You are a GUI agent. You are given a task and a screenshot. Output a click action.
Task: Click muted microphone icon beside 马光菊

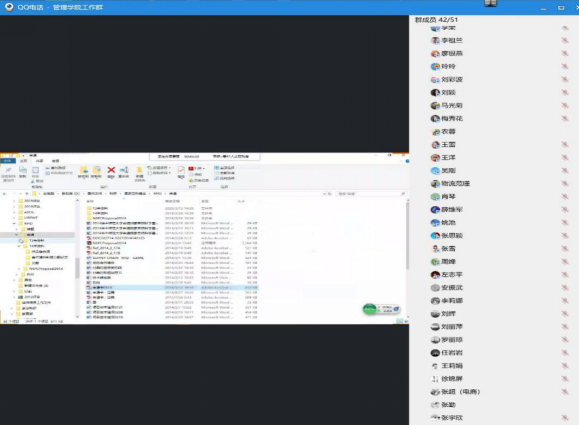[x=565, y=105]
